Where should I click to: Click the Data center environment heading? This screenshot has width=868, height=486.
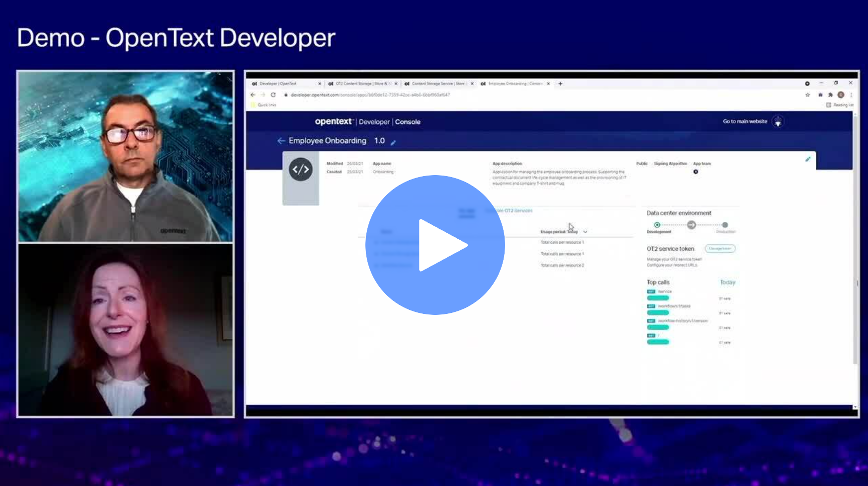(x=679, y=213)
